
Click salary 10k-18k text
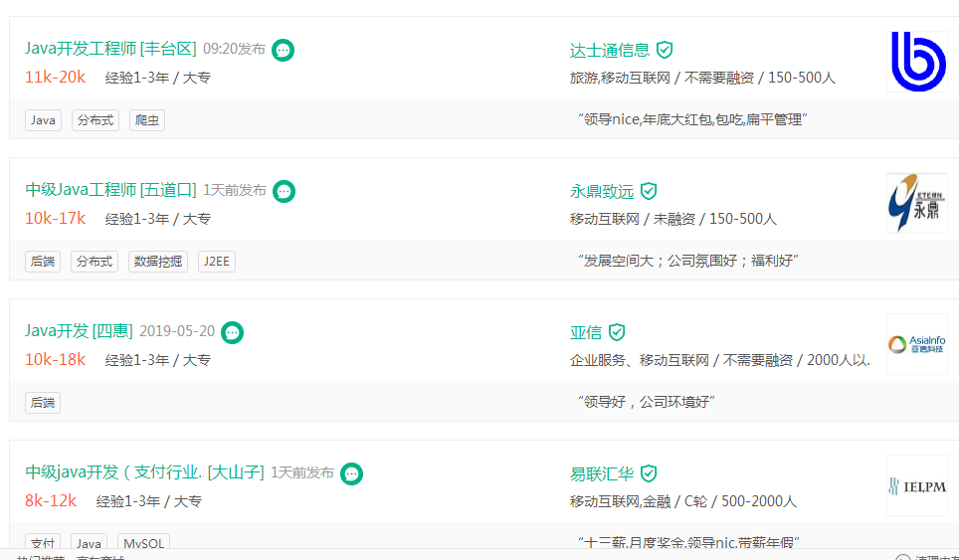(x=55, y=359)
